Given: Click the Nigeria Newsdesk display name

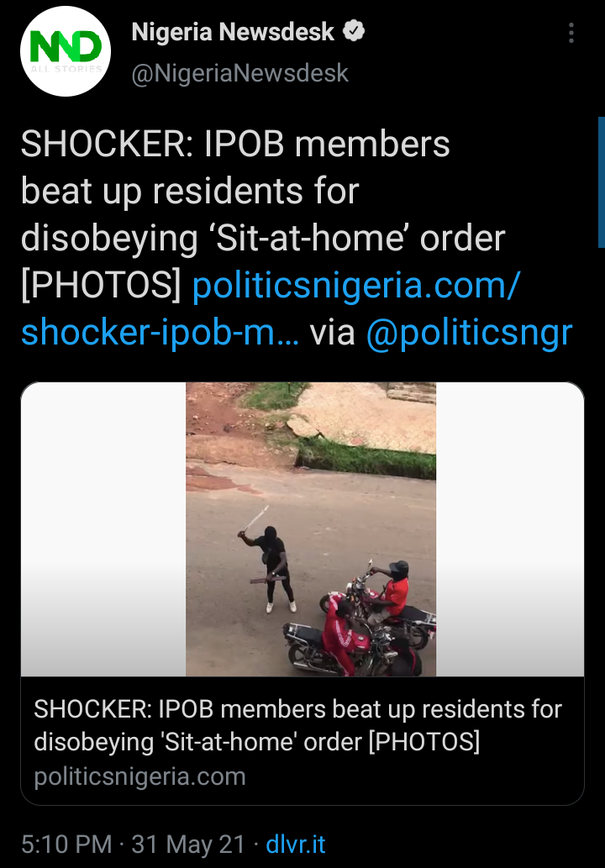Looking at the screenshot, I should [x=233, y=32].
